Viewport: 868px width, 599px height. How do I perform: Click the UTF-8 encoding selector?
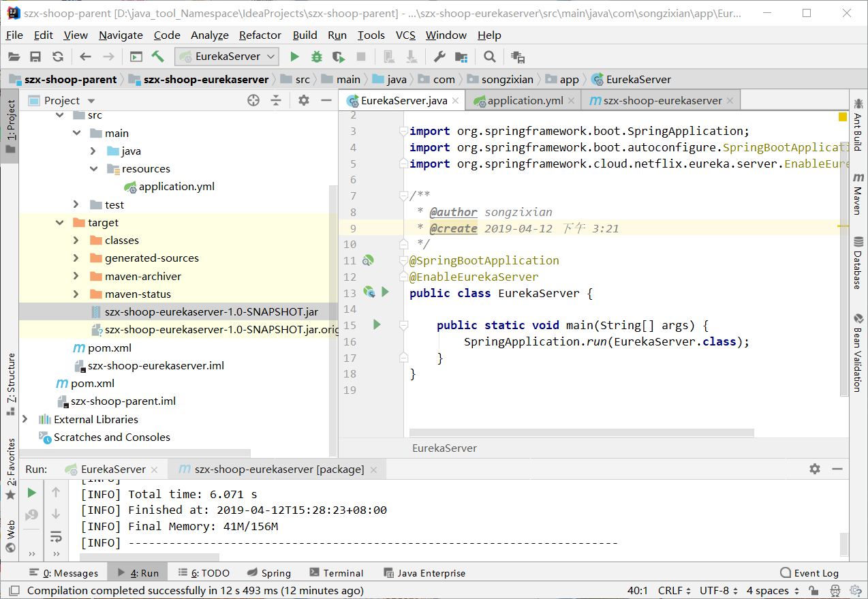(x=718, y=591)
